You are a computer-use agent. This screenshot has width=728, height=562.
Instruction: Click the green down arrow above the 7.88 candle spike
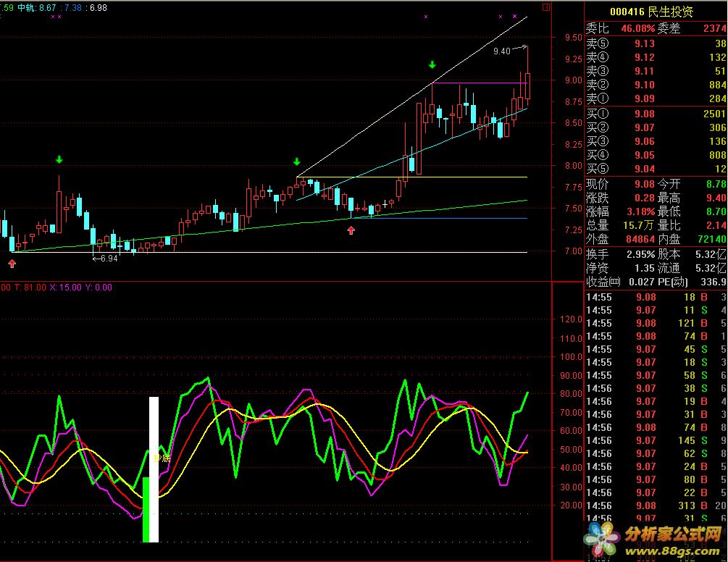pyautogui.click(x=59, y=159)
